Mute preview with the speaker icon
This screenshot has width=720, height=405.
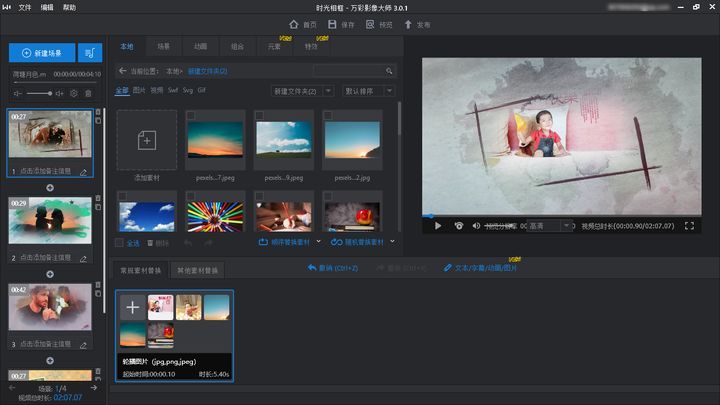[476, 225]
